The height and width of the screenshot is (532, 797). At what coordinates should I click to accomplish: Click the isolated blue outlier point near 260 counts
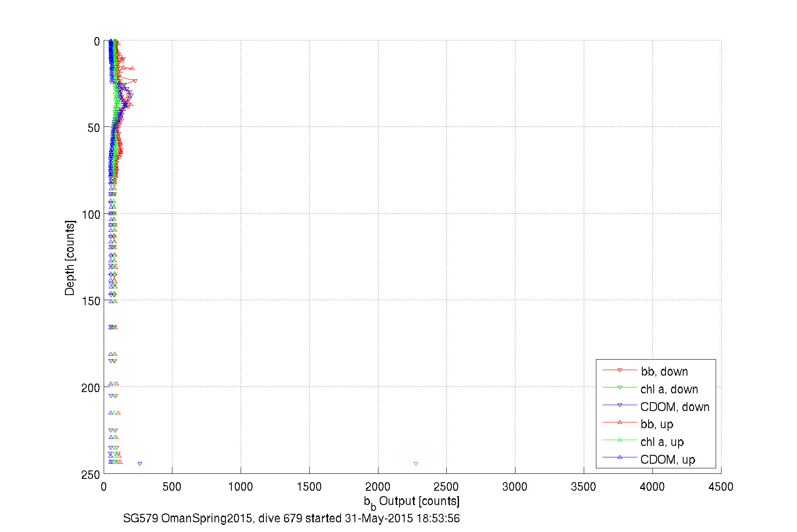140,464
